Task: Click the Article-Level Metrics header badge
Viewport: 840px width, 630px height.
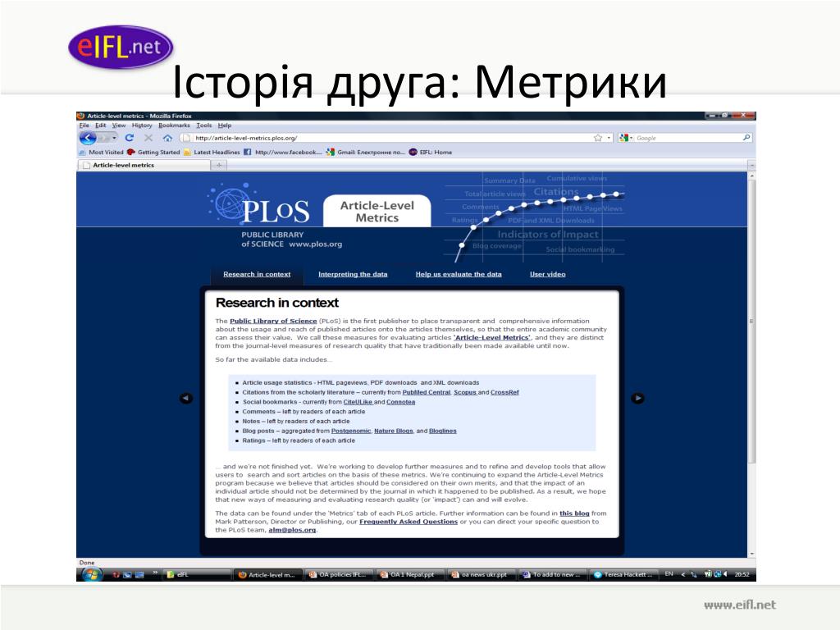Action: [x=377, y=211]
